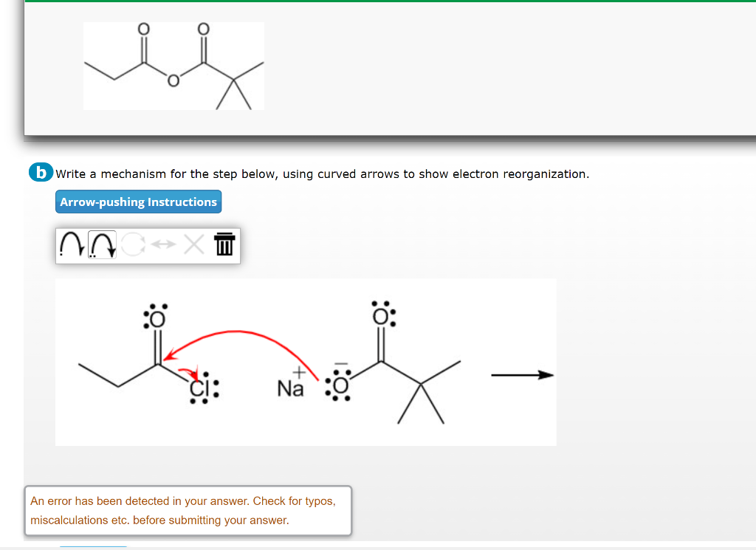Click the circular refresh arrow icon
Screen dimensions: 756x550
point(133,244)
